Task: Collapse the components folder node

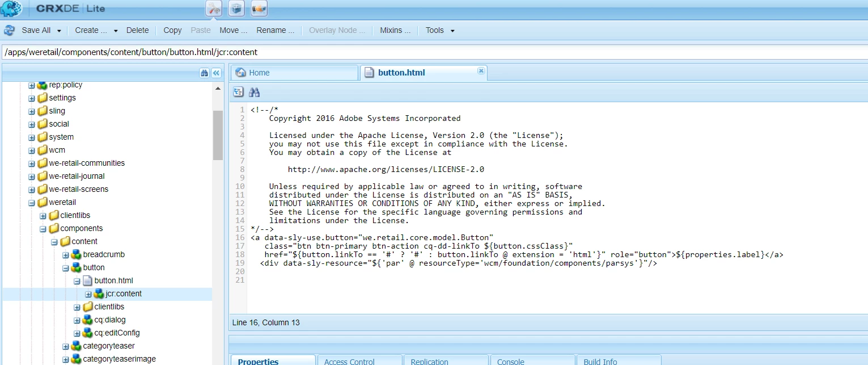Action: pos(43,229)
